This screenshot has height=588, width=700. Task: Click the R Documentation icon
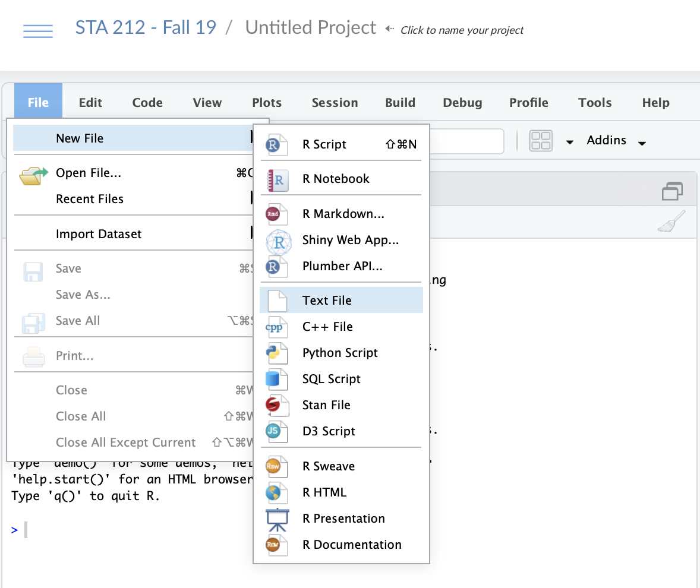click(x=276, y=545)
